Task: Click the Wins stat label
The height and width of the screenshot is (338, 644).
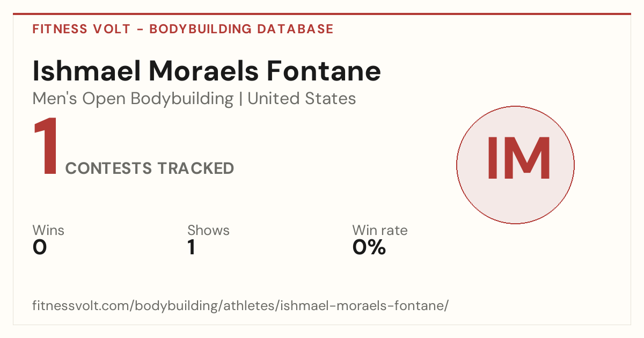Action: click(48, 230)
